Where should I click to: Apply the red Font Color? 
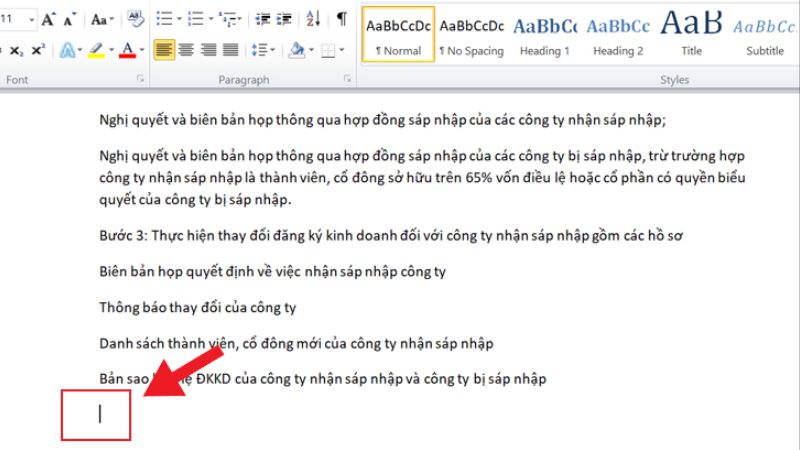pos(127,50)
